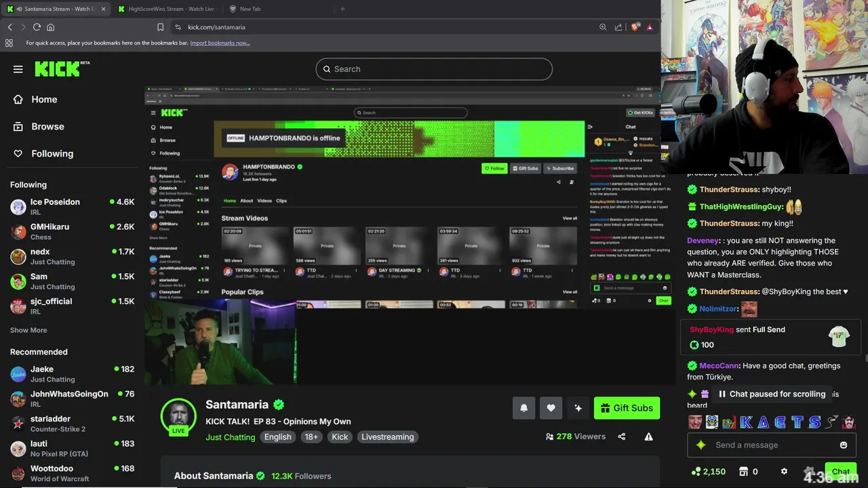Click ShyBoyKing in the Full Send notice
The image size is (868, 488).
pos(711,329)
